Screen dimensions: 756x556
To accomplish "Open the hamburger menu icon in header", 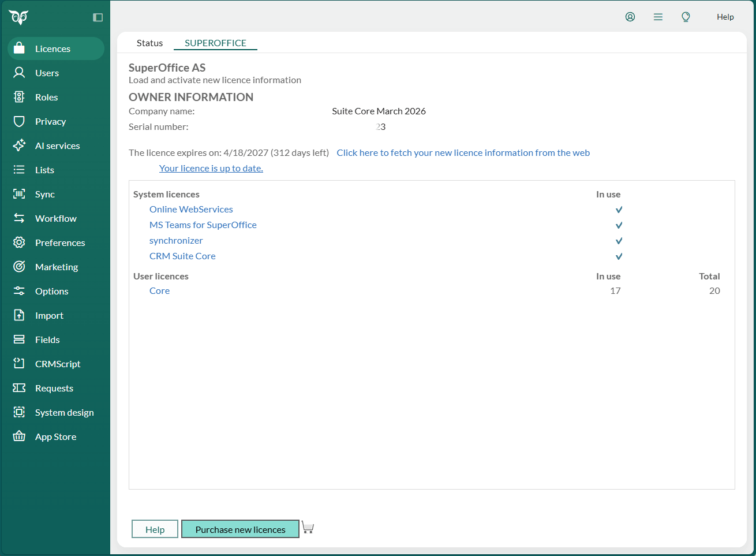I will 658,17.
